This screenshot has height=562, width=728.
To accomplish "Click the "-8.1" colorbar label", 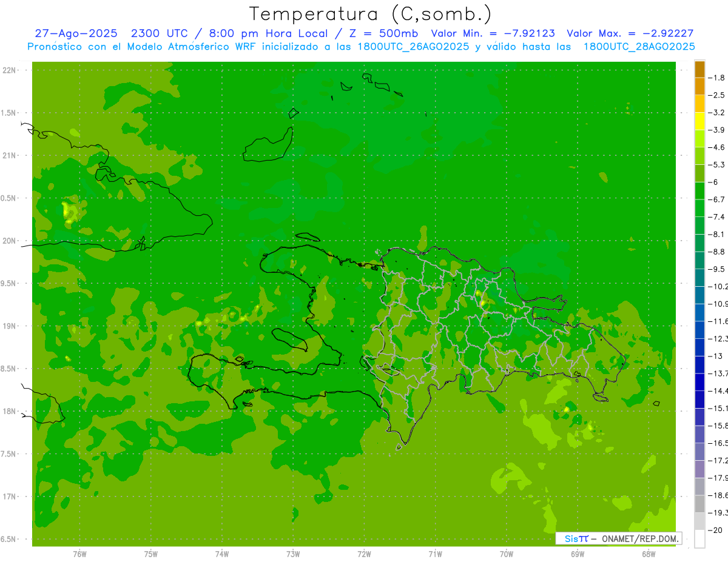I will coord(716,234).
